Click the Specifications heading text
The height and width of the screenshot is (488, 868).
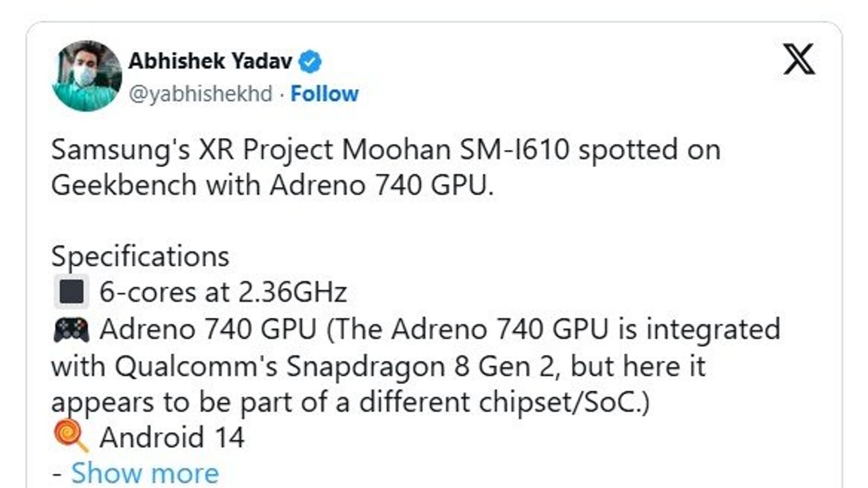pyautogui.click(x=140, y=256)
